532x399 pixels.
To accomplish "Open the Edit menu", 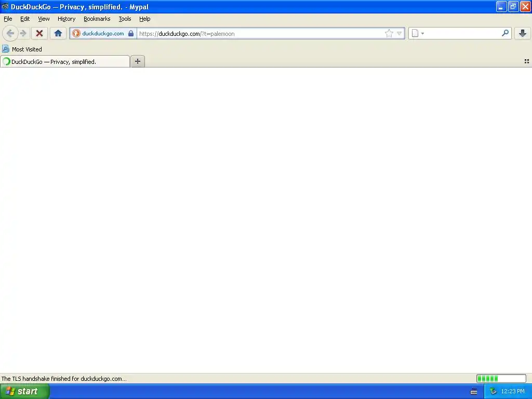I will click(25, 19).
